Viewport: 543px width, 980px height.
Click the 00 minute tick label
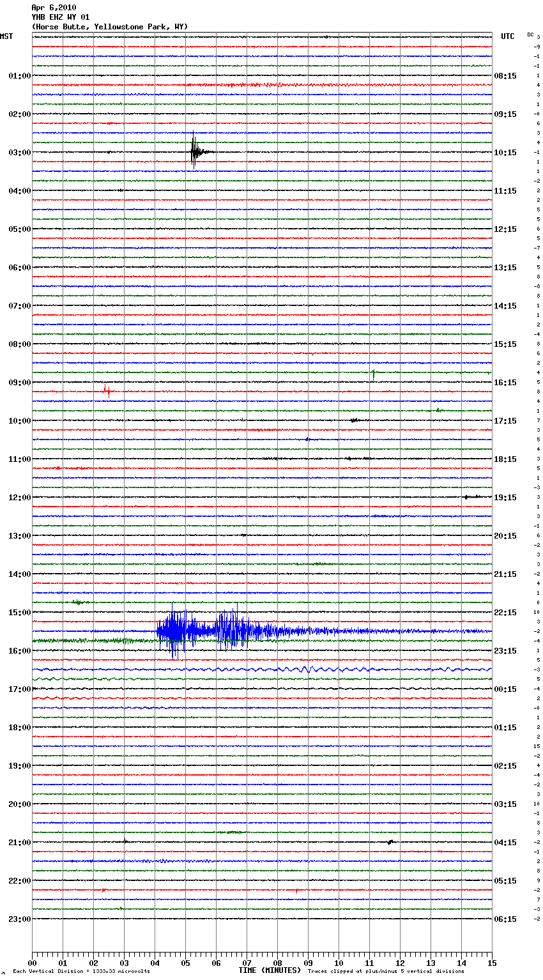32,963
